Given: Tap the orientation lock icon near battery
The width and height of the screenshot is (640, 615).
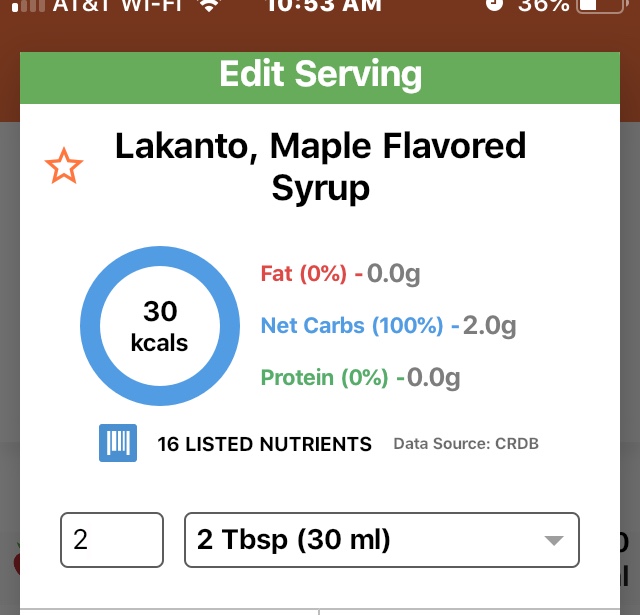Looking at the screenshot, I should 494,4.
